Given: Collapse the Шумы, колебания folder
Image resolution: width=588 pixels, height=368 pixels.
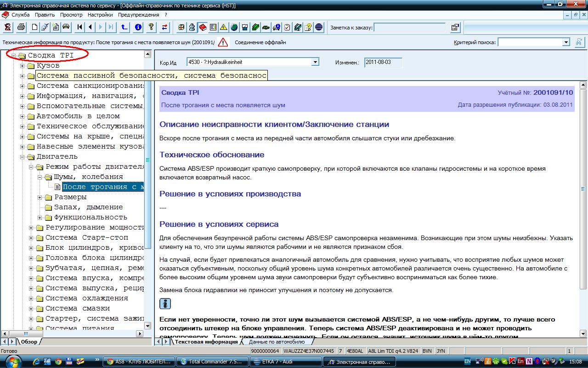Looking at the screenshot, I should click(x=40, y=177).
